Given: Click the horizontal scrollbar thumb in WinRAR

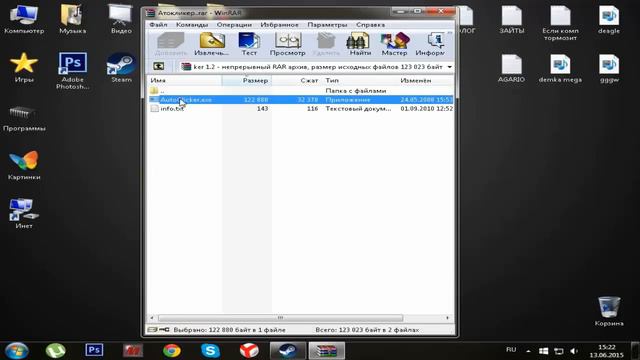Looking at the screenshot, I should 280,318.
